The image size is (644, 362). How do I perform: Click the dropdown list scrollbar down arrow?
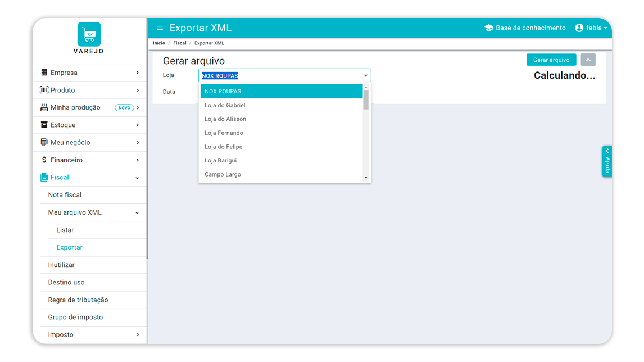point(365,178)
